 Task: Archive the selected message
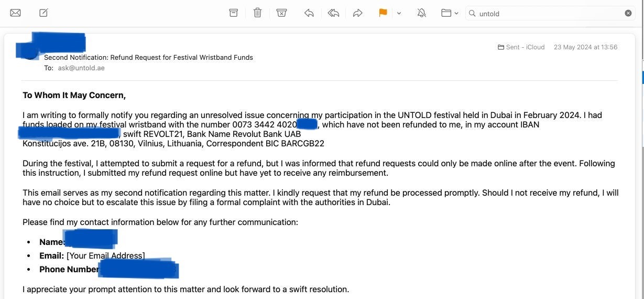click(x=234, y=13)
